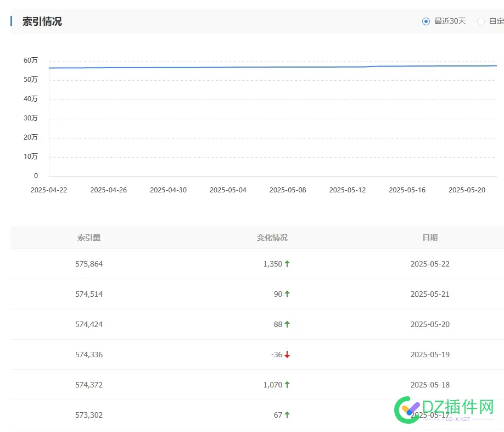This screenshot has width=504, height=432.
Task: Click index value 575,864 in table
Action: (89, 264)
